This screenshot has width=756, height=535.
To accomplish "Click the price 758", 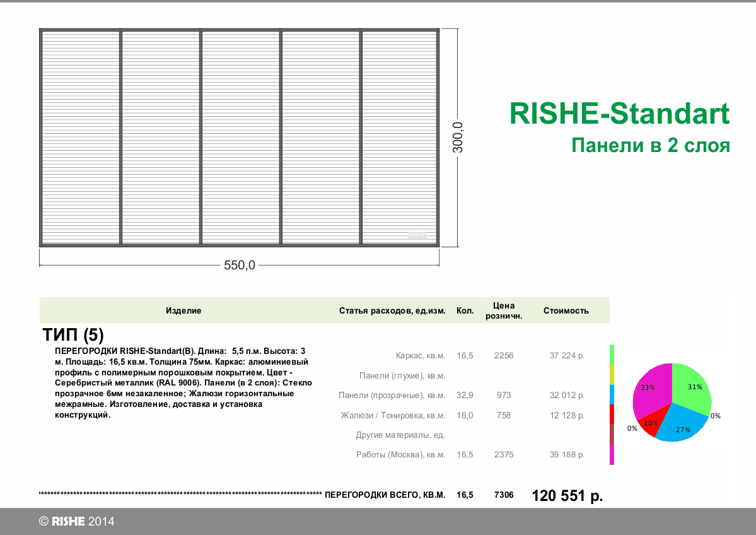I will pyautogui.click(x=504, y=415).
